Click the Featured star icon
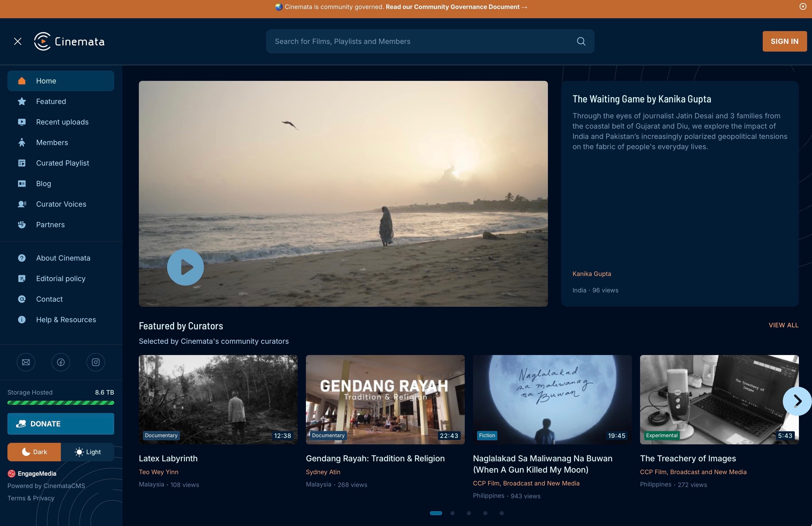Viewport: 812px width, 526px height. coord(22,101)
